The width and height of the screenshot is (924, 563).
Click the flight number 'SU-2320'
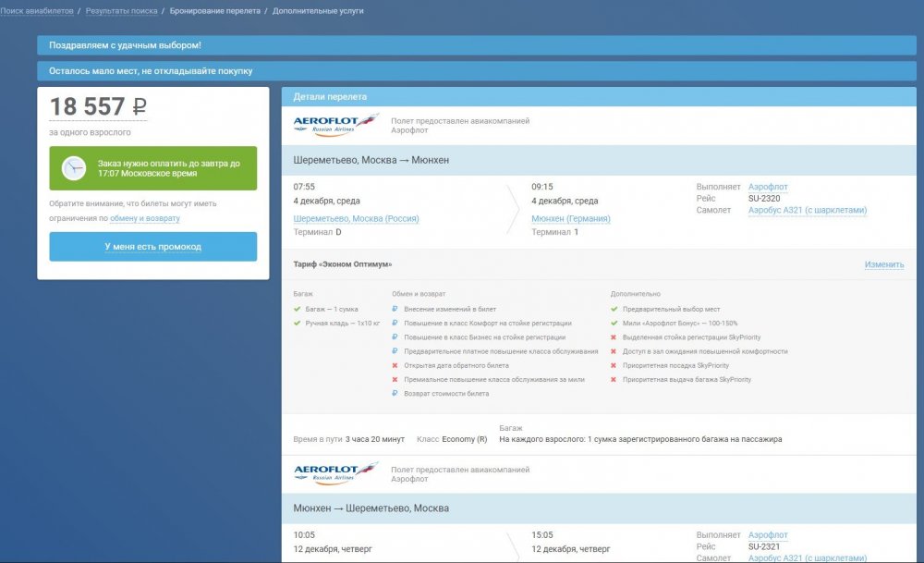[764, 198]
